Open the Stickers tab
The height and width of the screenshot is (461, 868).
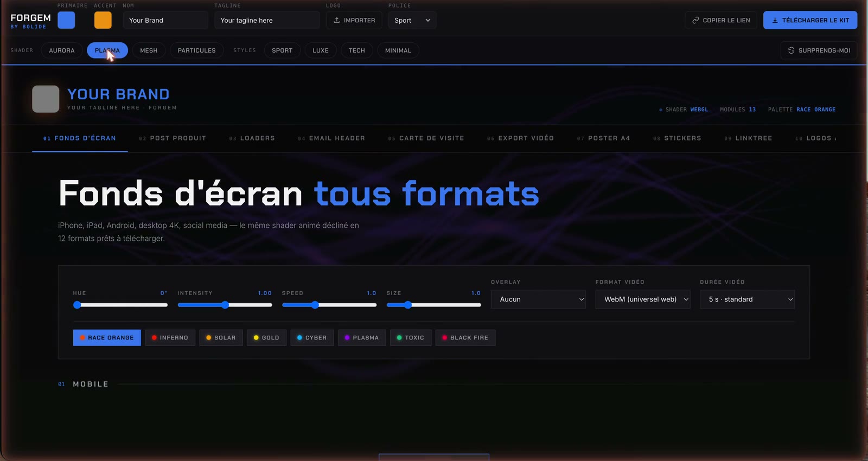tap(677, 138)
